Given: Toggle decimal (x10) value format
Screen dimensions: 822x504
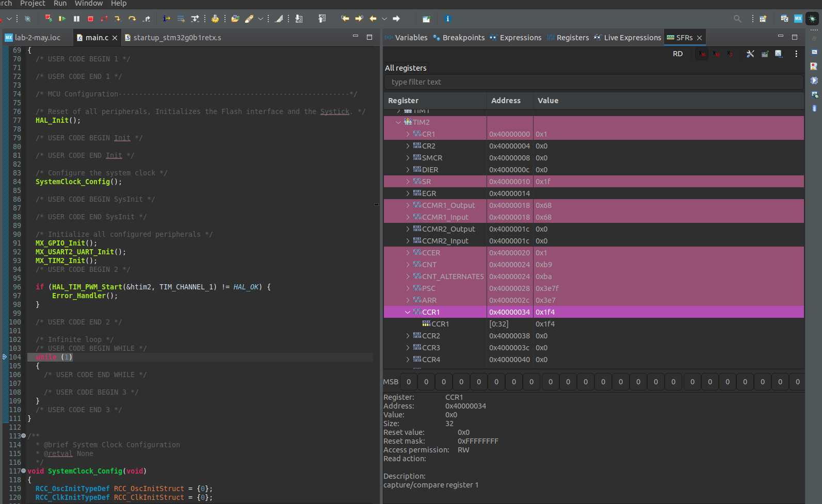Looking at the screenshot, I should point(716,54).
